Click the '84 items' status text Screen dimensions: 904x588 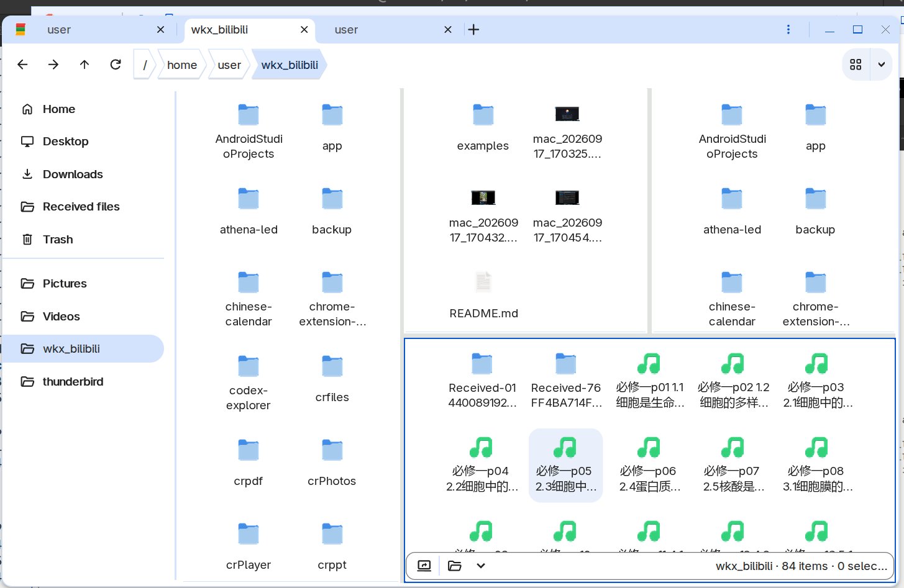pos(805,566)
